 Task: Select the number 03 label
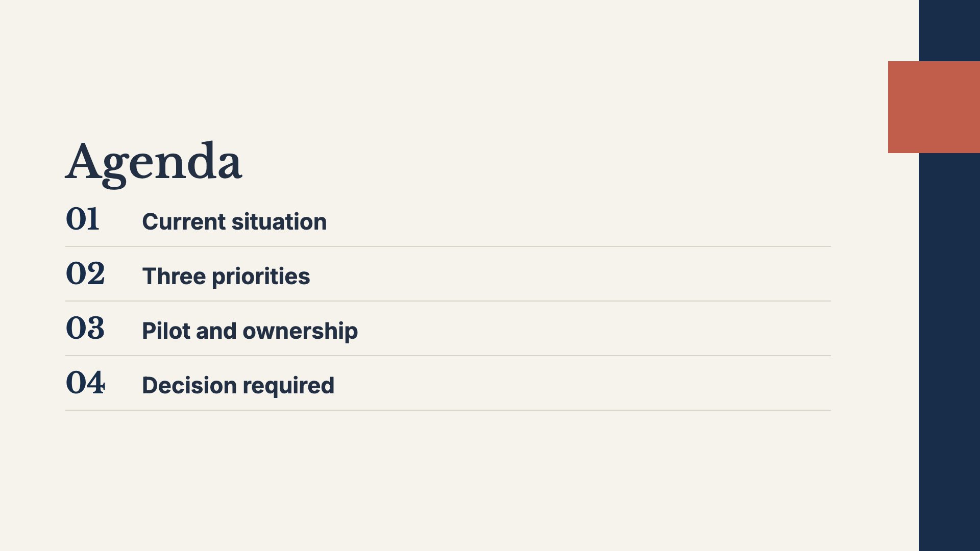[85, 329]
